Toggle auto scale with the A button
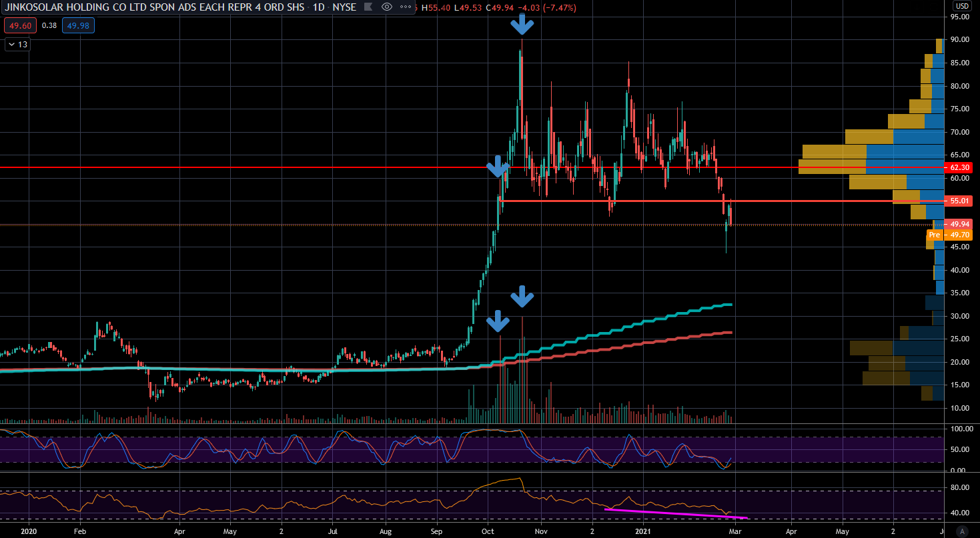This screenshot has width=980, height=538. click(961, 531)
